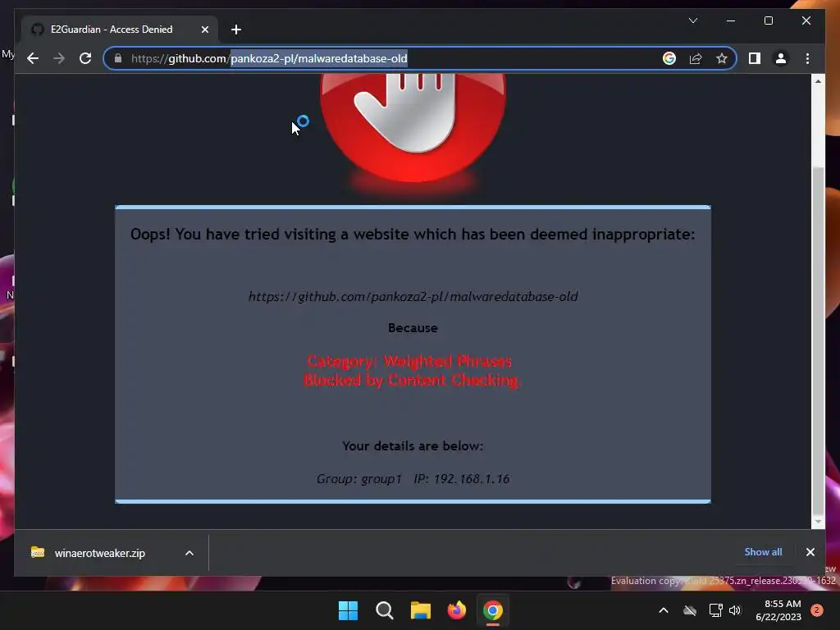
Task: Click the red stop hand image
Action: tap(413, 129)
